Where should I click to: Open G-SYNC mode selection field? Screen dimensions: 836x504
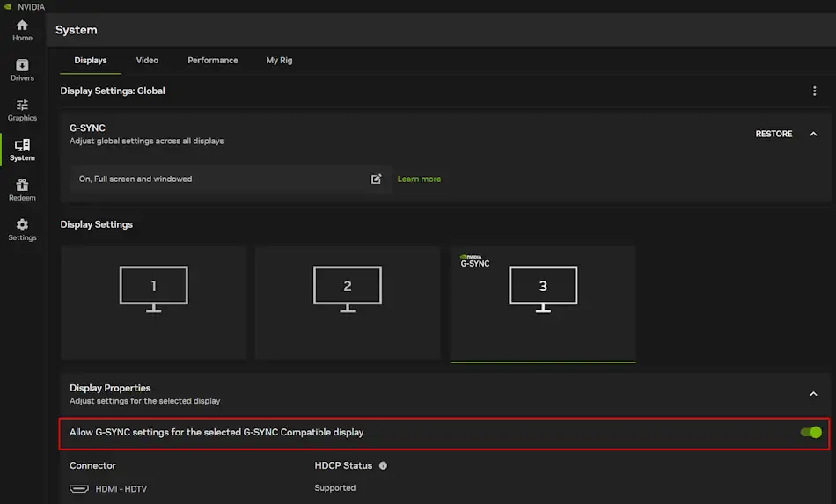tap(220, 179)
